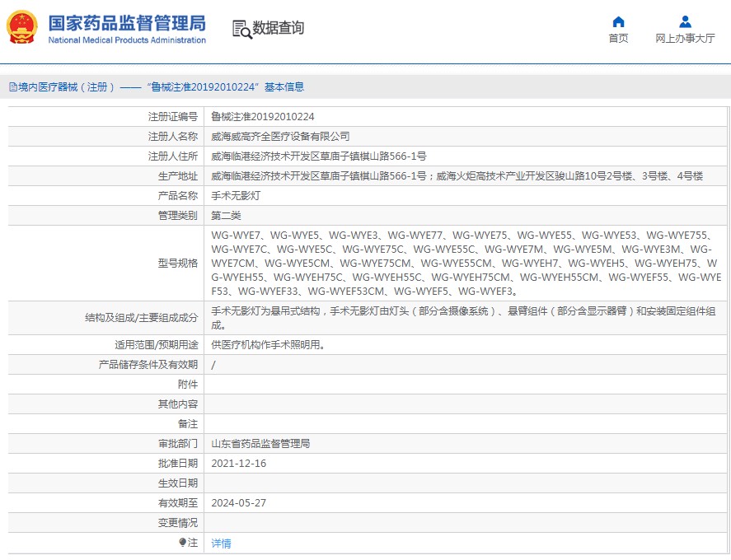Click the document icon before 境内医疗器械

13,87
